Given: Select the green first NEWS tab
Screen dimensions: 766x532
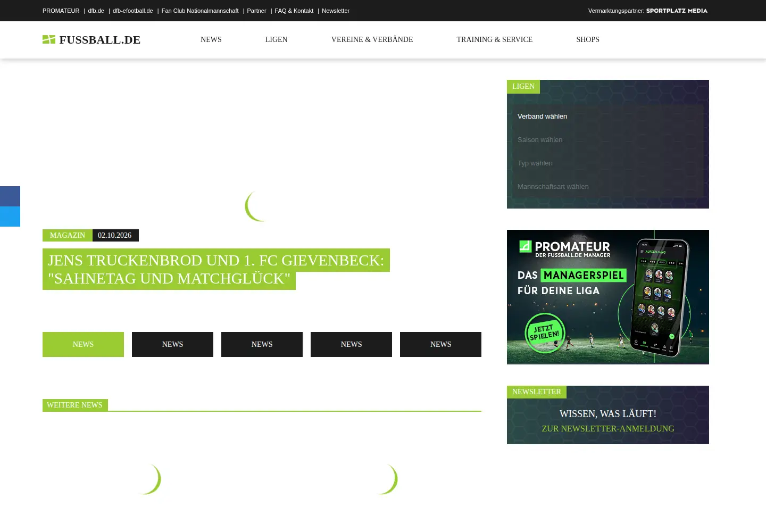Looking at the screenshot, I should 83,344.
